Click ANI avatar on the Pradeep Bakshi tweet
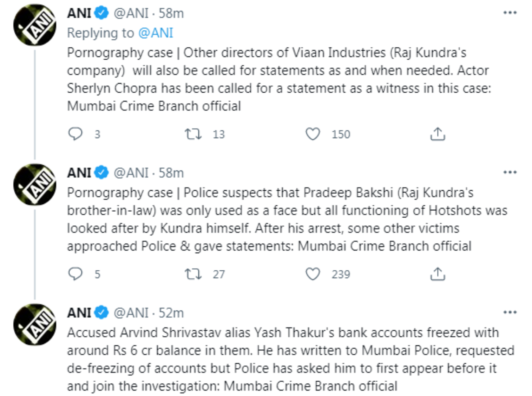Viewport: 532px width, 396px height. (34, 184)
